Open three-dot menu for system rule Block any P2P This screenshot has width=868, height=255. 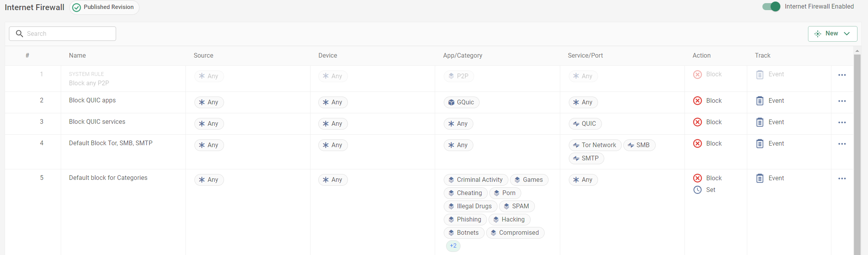point(842,75)
